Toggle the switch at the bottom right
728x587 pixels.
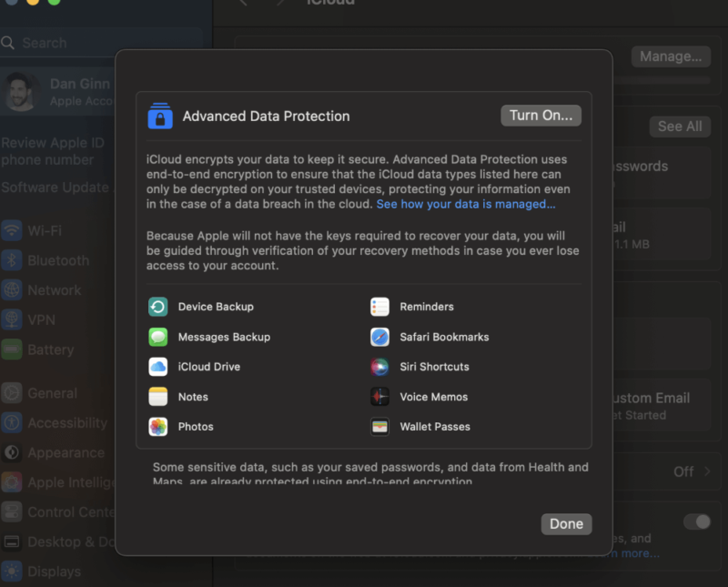[x=697, y=522]
